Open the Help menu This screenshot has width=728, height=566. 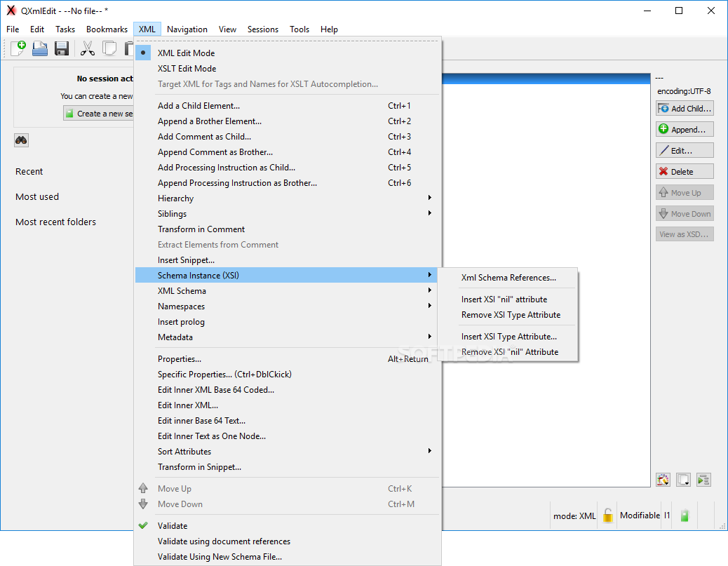click(329, 29)
